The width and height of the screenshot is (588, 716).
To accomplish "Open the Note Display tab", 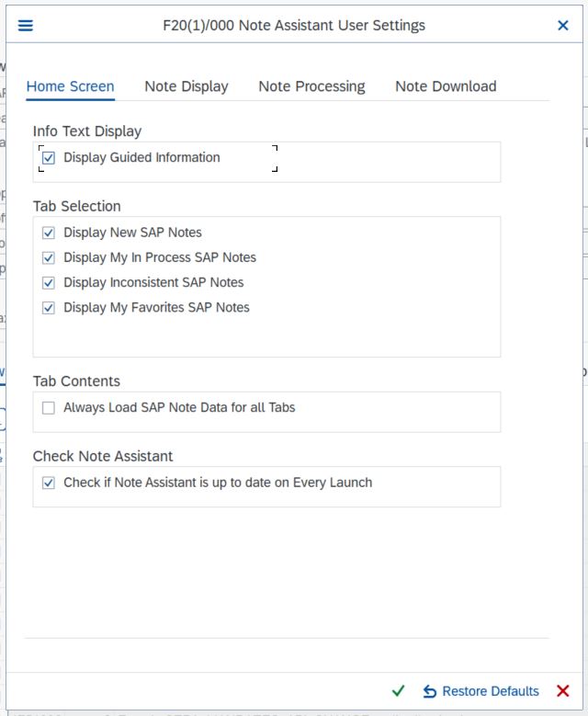I will coord(187,86).
